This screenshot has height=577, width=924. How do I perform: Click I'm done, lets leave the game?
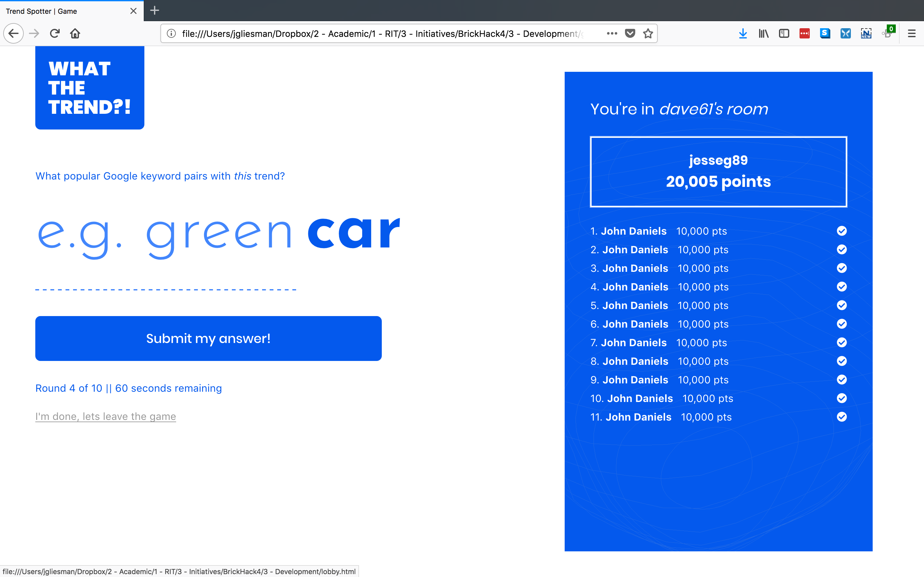pos(105,416)
